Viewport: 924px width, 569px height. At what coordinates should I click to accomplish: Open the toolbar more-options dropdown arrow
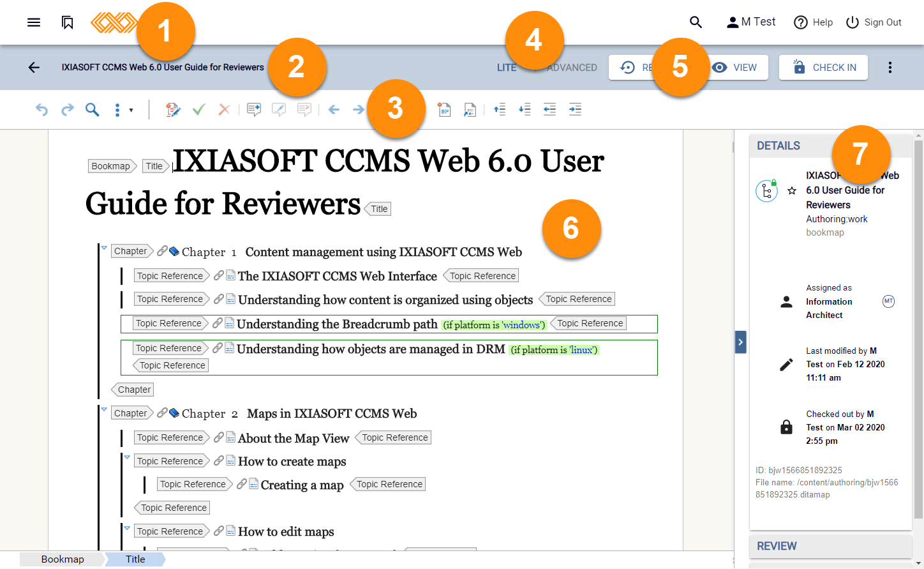click(131, 110)
